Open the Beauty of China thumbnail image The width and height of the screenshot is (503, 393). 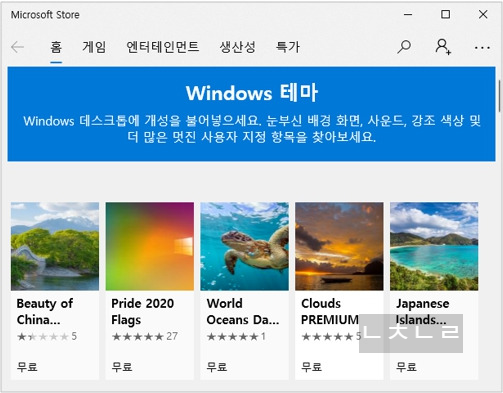tap(55, 246)
